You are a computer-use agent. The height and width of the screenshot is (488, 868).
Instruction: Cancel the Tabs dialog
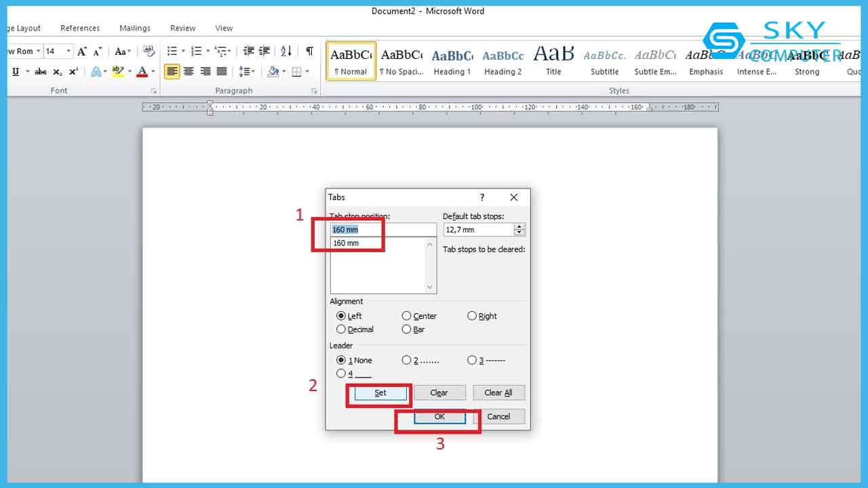click(x=498, y=417)
